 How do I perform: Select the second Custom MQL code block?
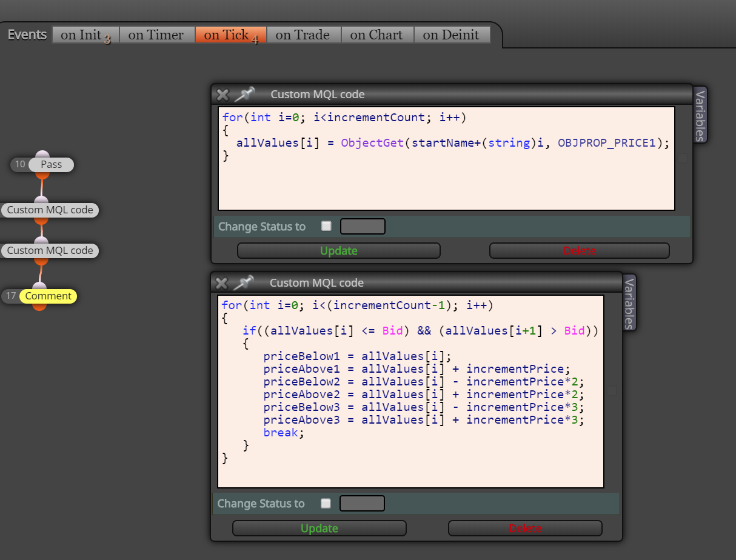[50, 250]
